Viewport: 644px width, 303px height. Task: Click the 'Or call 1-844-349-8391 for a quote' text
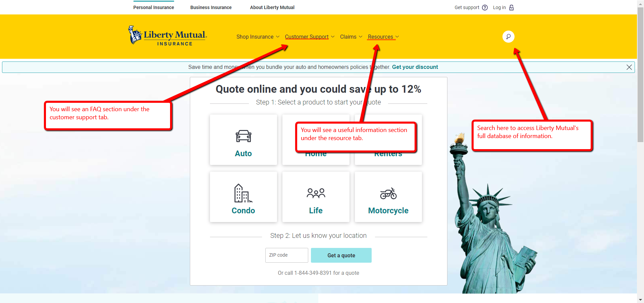point(318,273)
